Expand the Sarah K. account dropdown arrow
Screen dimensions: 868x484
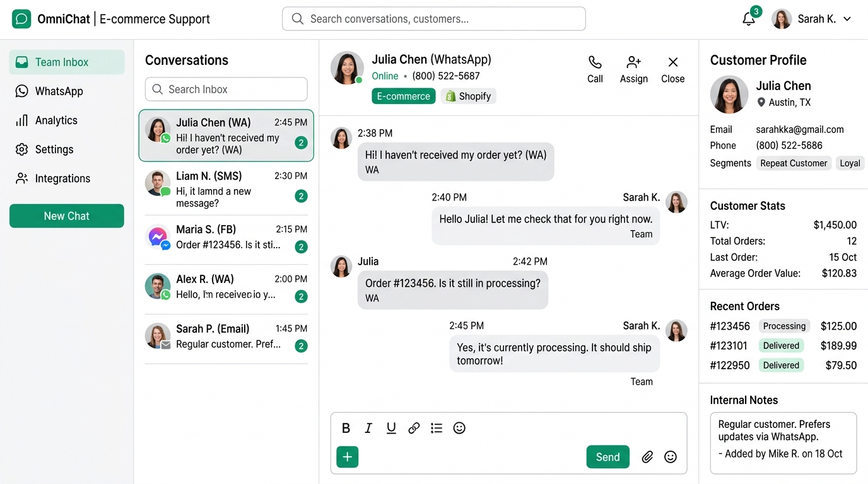847,19
